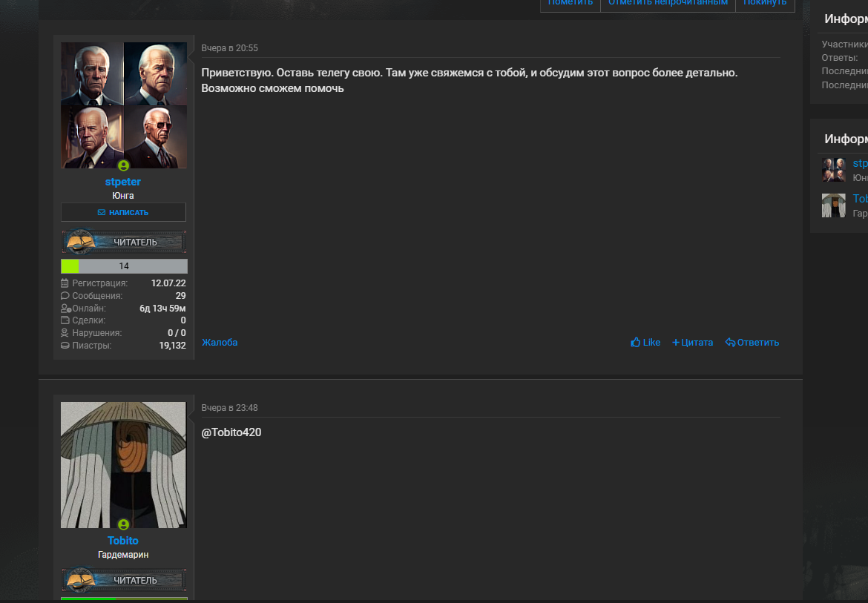Click the plus icon beside Цитата
Image resolution: width=868 pixels, height=603 pixels.
(675, 343)
